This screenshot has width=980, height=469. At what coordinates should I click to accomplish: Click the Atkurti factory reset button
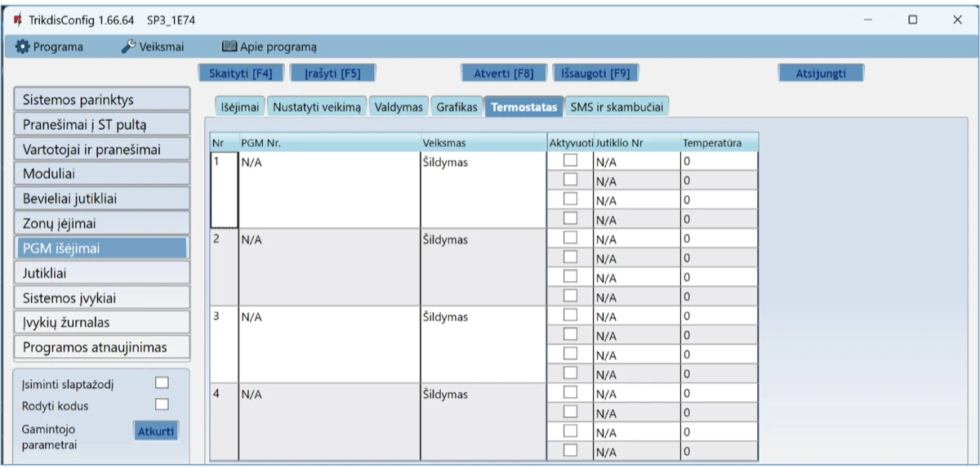coord(155,431)
